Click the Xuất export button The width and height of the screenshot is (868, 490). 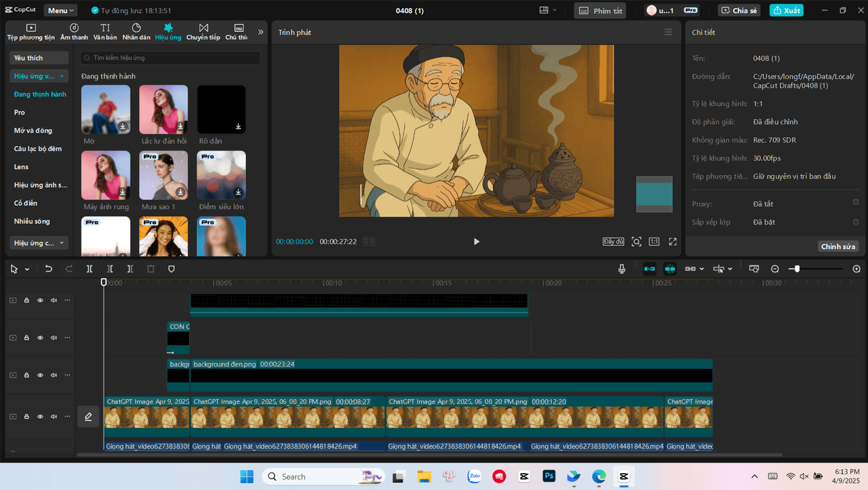click(x=786, y=10)
